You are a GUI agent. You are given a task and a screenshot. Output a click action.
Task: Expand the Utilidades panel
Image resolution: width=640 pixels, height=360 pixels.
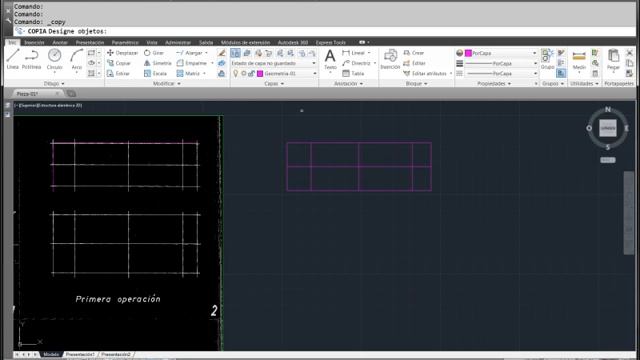tap(584, 83)
